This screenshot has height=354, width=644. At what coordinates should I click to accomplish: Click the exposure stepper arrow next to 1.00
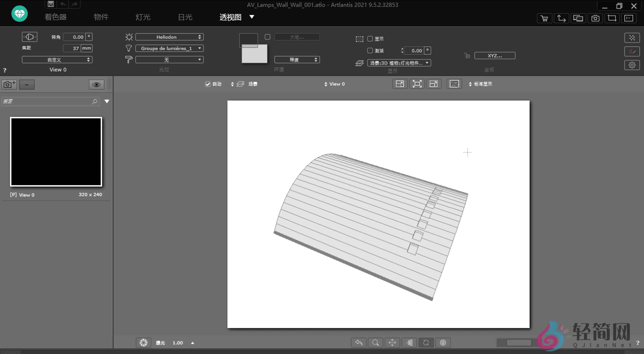coord(192,343)
